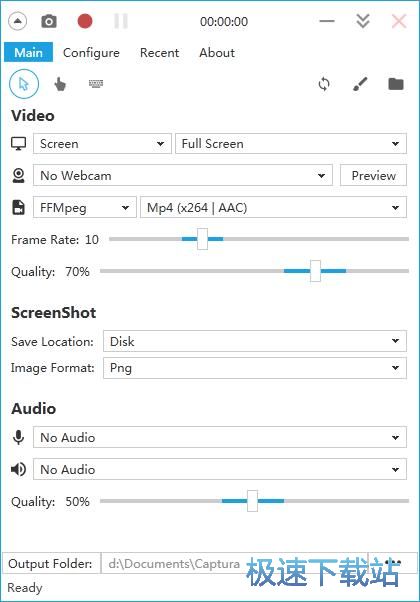Click the Output Folder path field
Screen dimensions: 420x602
point(234,564)
